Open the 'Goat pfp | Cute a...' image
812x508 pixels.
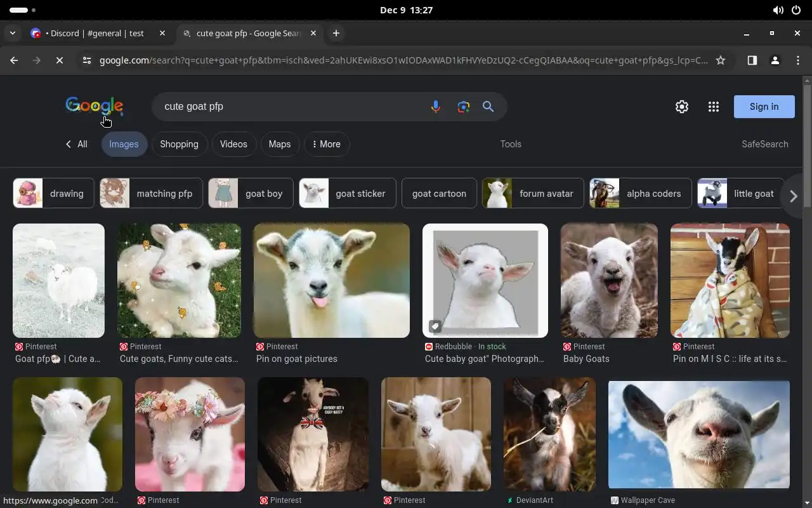(x=58, y=281)
